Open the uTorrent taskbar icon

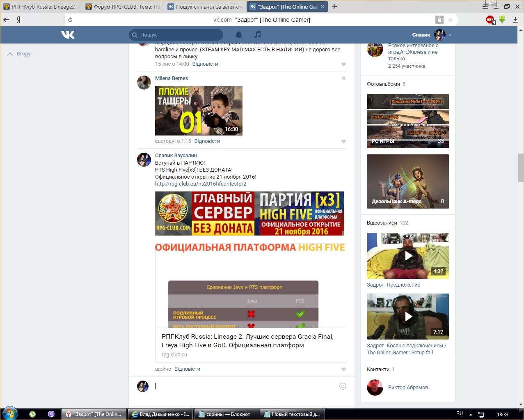32,414
